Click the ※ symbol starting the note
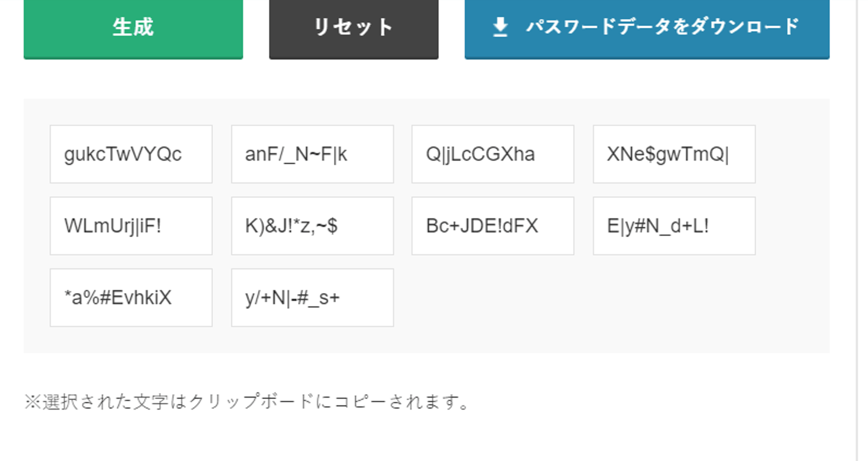 tap(32, 402)
